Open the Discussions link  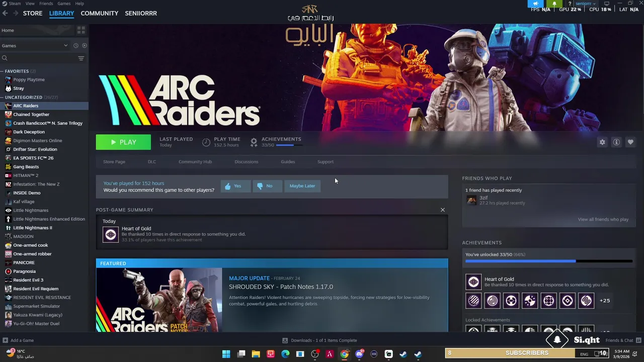tap(247, 162)
